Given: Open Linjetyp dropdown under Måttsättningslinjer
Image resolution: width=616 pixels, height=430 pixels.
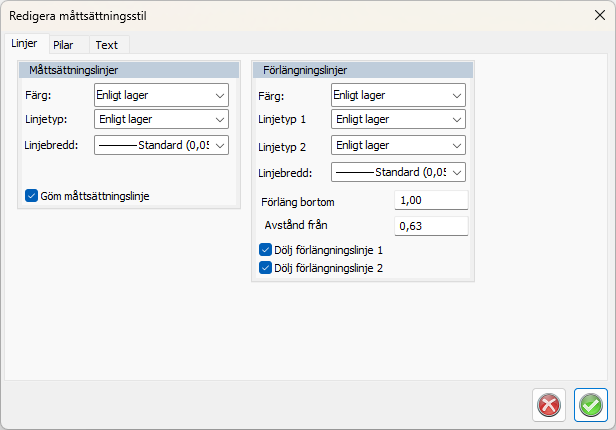Looking at the screenshot, I should pos(161,120).
